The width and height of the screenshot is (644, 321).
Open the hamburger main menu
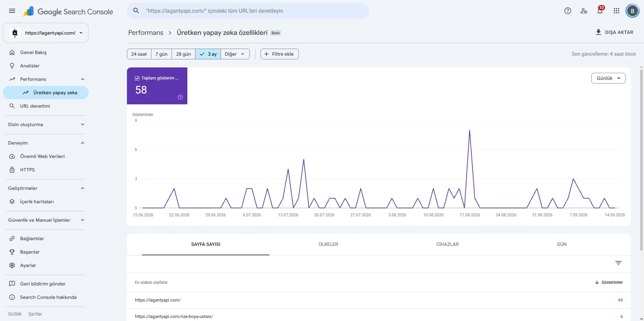pos(12,11)
